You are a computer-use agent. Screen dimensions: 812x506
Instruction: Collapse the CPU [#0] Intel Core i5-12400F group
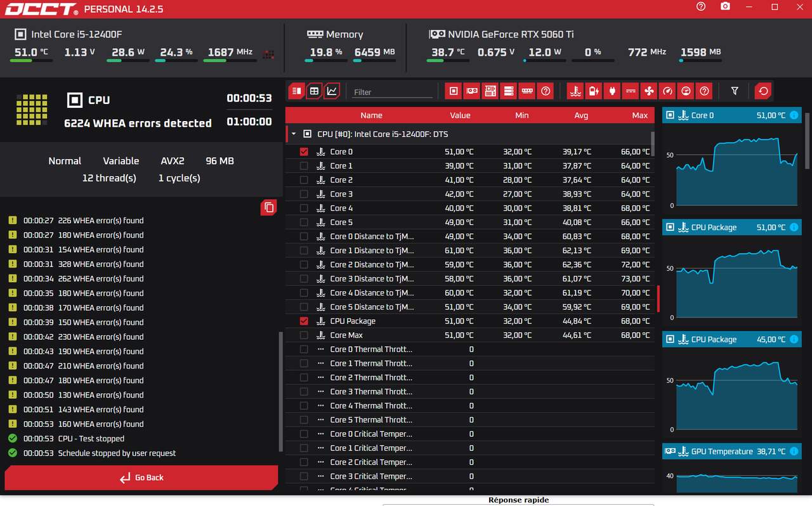pyautogui.click(x=294, y=134)
